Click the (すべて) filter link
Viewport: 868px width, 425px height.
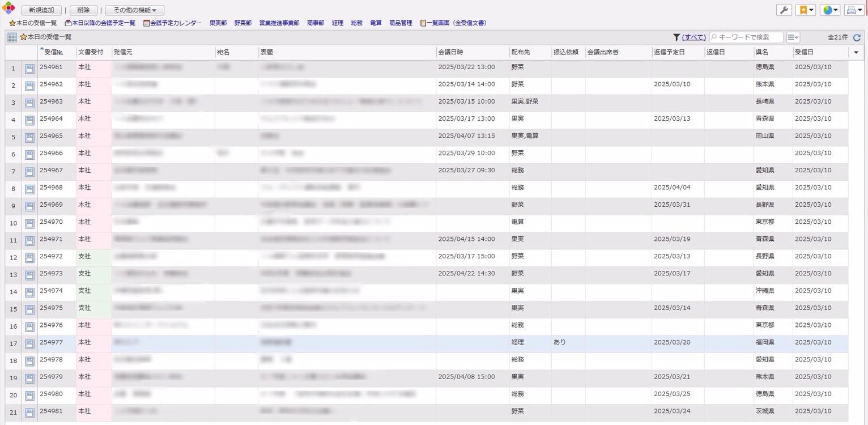(x=693, y=37)
